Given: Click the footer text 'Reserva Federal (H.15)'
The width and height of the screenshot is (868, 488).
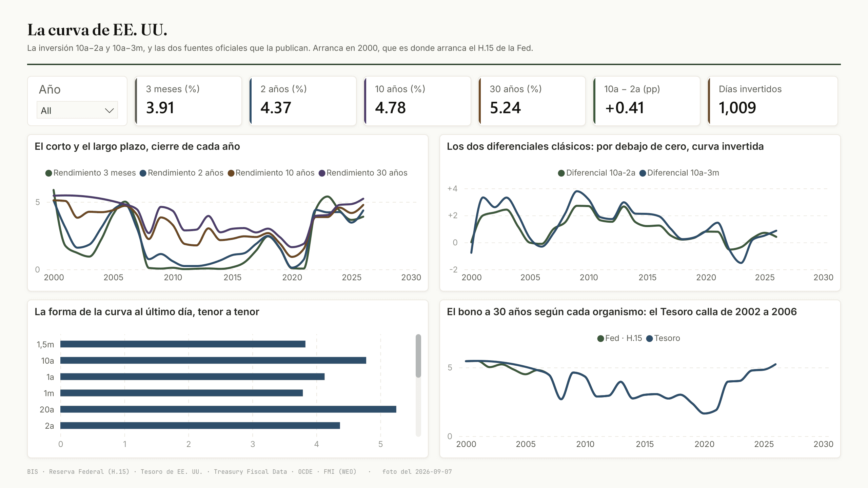Looking at the screenshot, I should (89, 472).
